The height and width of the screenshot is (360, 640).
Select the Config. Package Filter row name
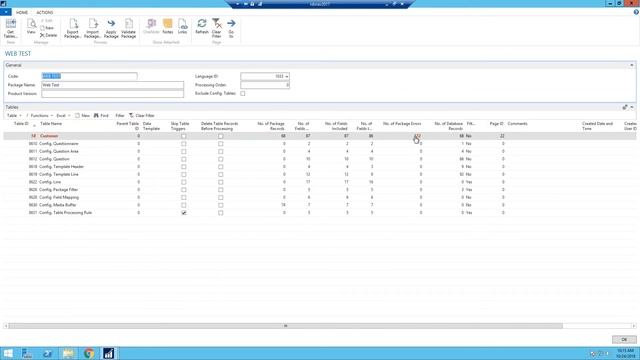tap(59, 190)
